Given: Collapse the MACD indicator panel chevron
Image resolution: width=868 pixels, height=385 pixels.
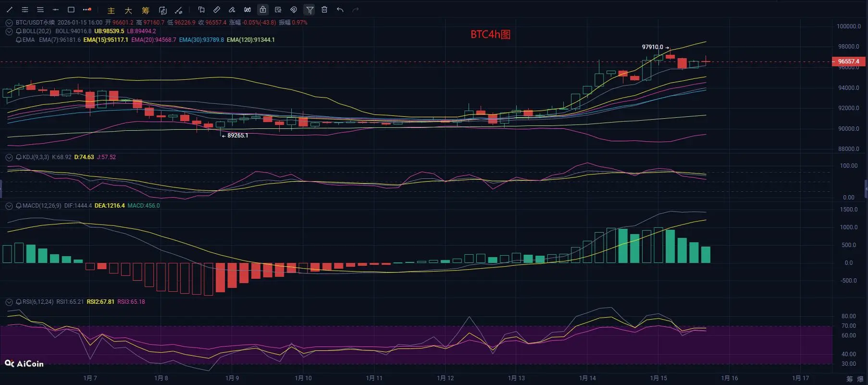Looking at the screenshot, I should pyautogui.click(x=9, y=206).
